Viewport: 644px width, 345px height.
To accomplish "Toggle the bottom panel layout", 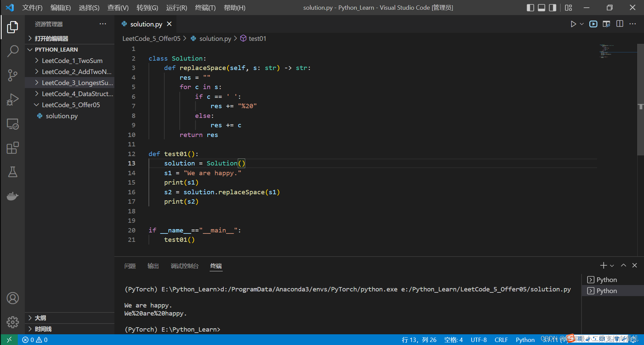I will 541,8.
